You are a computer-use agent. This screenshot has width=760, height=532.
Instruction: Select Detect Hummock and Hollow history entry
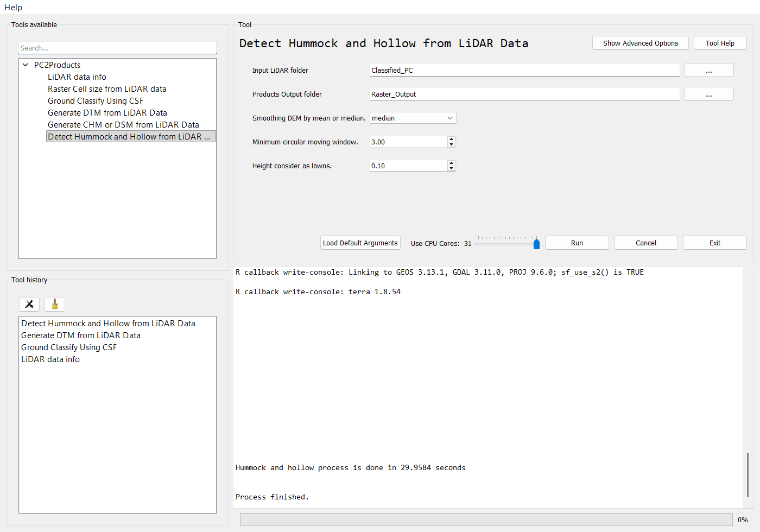tap(108, 323)
